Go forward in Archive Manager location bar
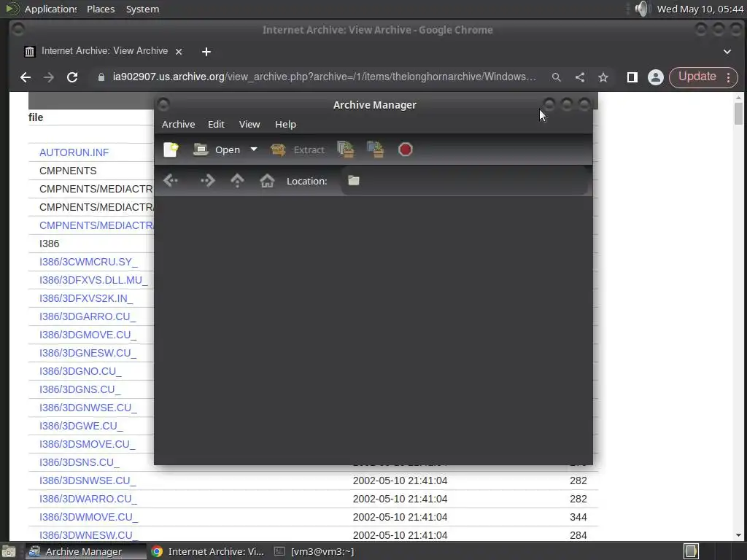The height and width of the screenshot is (560, 747). click(x=208, y=181)
